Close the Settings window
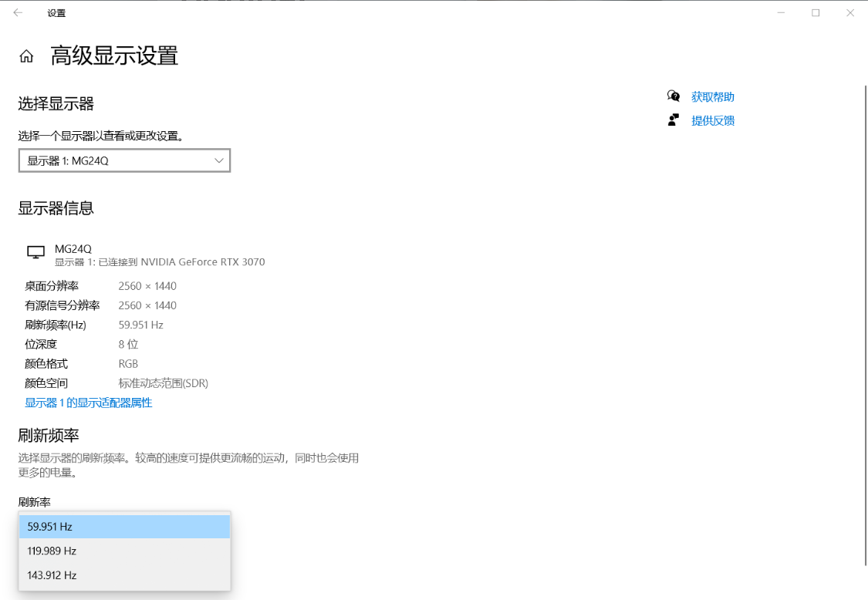Image resolution: width=868 pixels, height=600 pixels. coord(850,13)
